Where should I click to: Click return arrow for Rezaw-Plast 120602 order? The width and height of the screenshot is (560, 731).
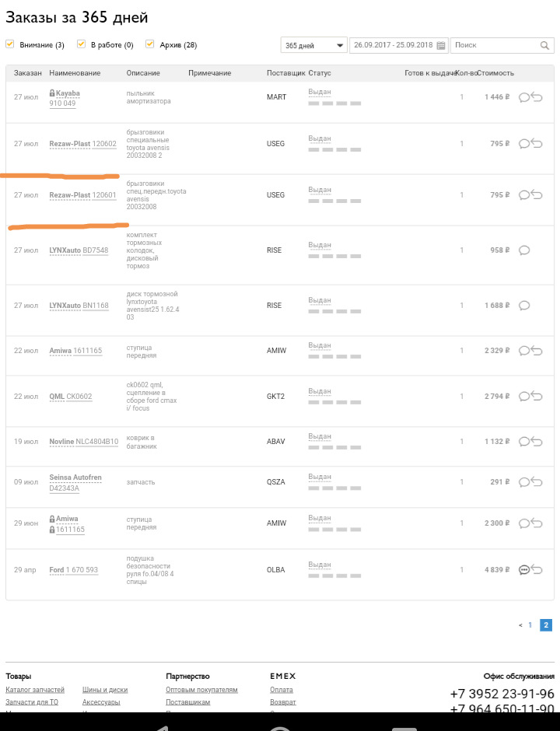click(537, 144)
